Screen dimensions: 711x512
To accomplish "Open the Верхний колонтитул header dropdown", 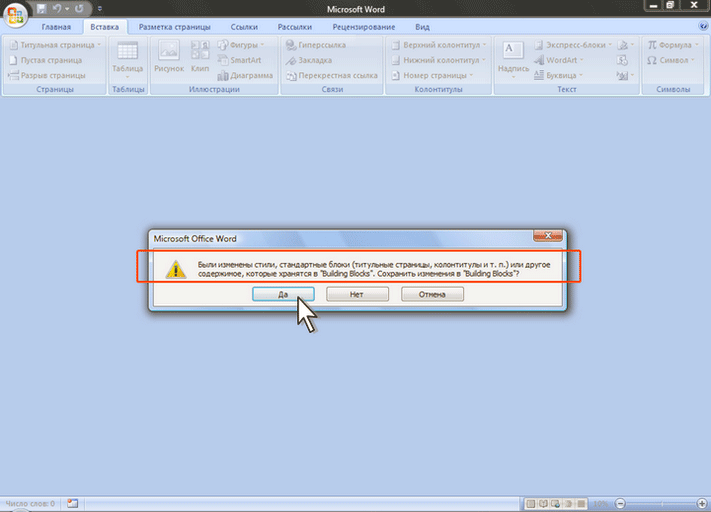I will coord(439,45).
